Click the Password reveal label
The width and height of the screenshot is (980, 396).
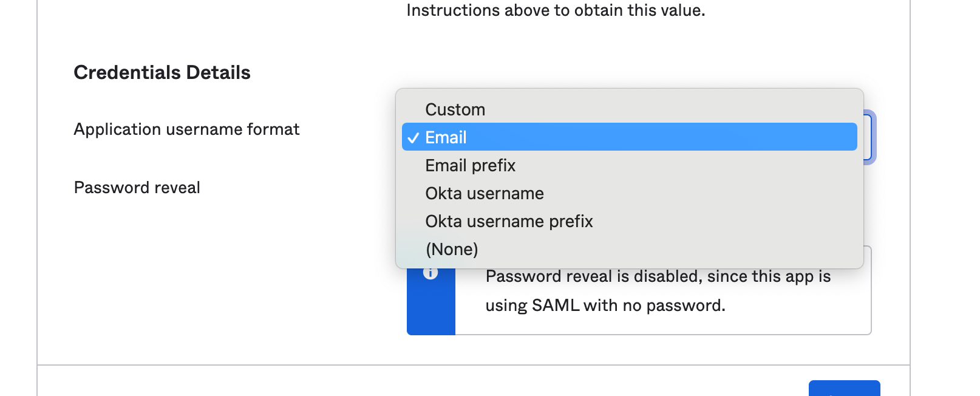(137, 188)
